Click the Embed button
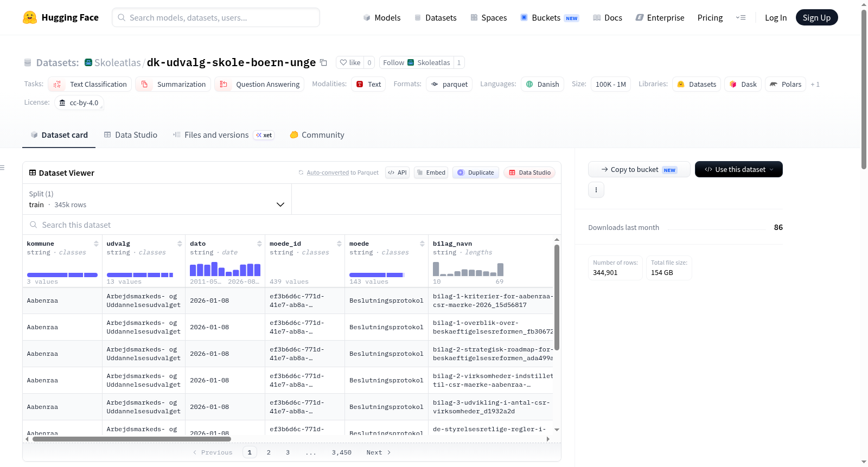The height and width of the screenshot is (467, 868). pos(431,172)
